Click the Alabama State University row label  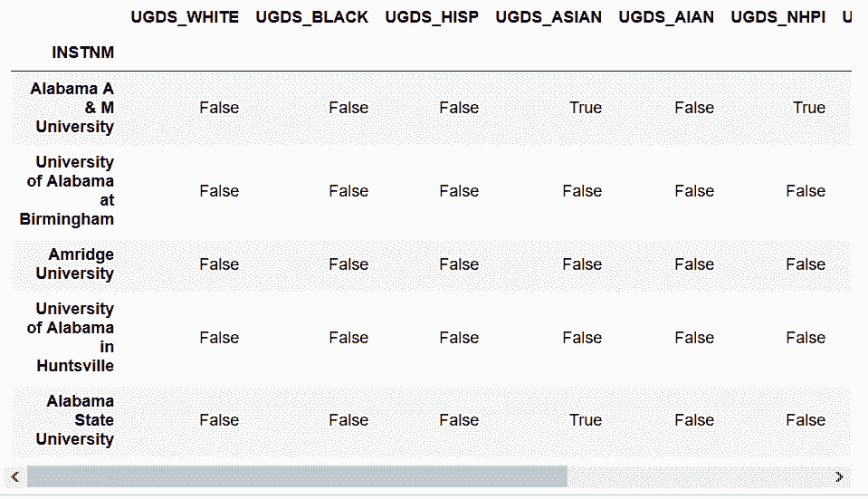(x=75, y=420)
